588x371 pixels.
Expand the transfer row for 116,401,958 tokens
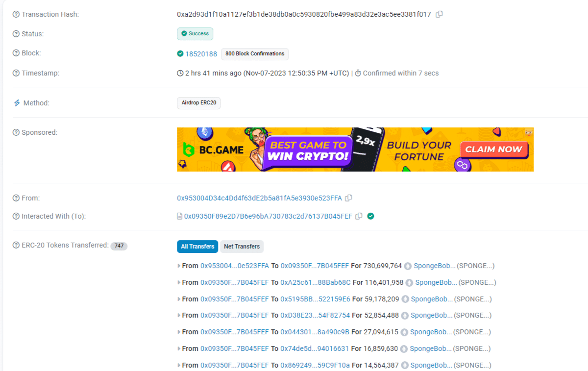click(x=179, y=283)
